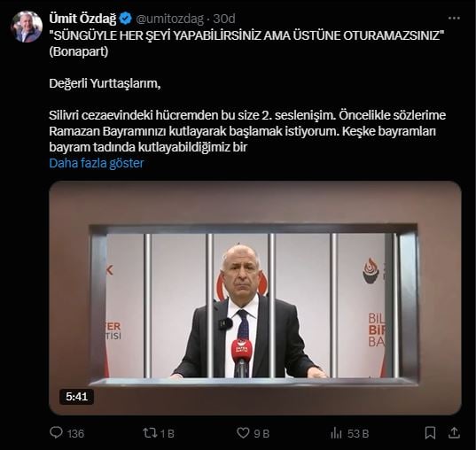476x450 pixels.
Task: Click the 136 replies count
Action: point(75,433)
